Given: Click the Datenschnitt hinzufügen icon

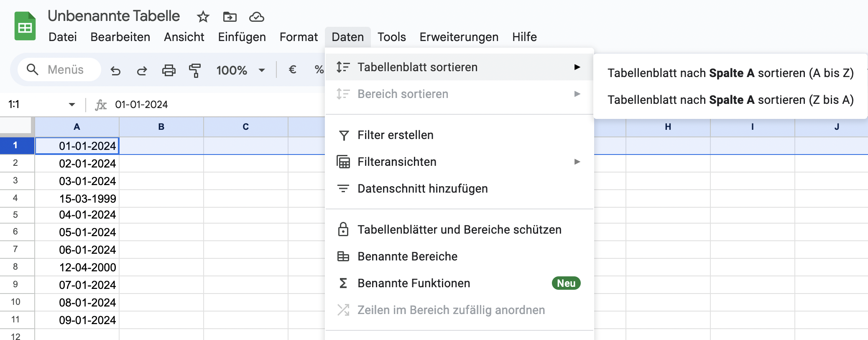Looking at the screenshot, I should pyautogui.click(x=344, y=189).
